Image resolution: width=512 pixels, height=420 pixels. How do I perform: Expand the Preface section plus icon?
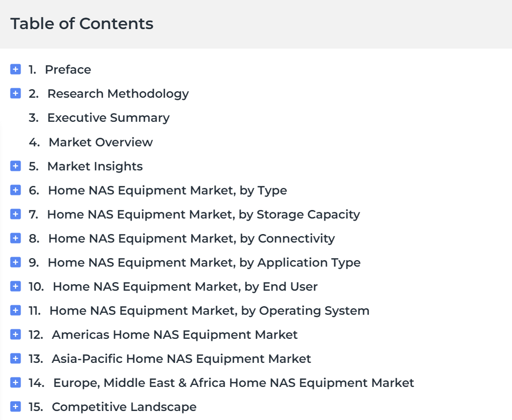point(16,69)
